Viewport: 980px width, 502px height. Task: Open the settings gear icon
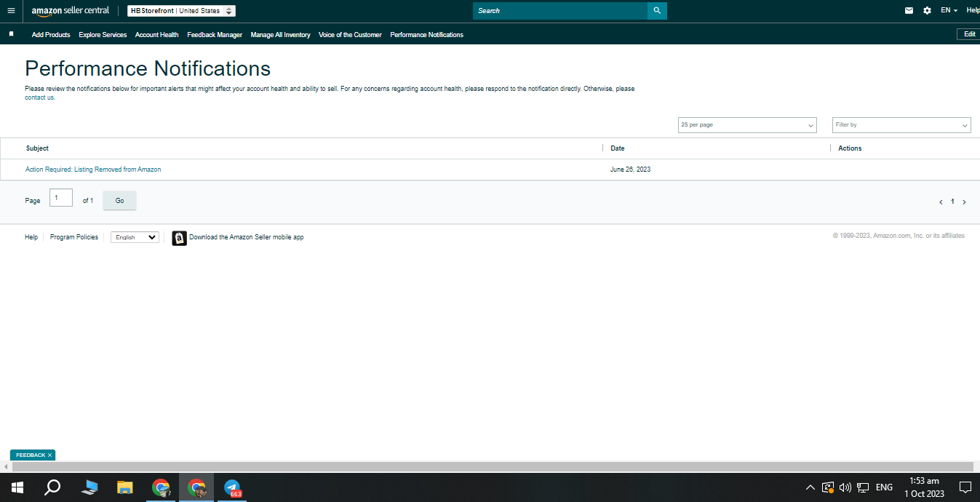pos(927,11)
